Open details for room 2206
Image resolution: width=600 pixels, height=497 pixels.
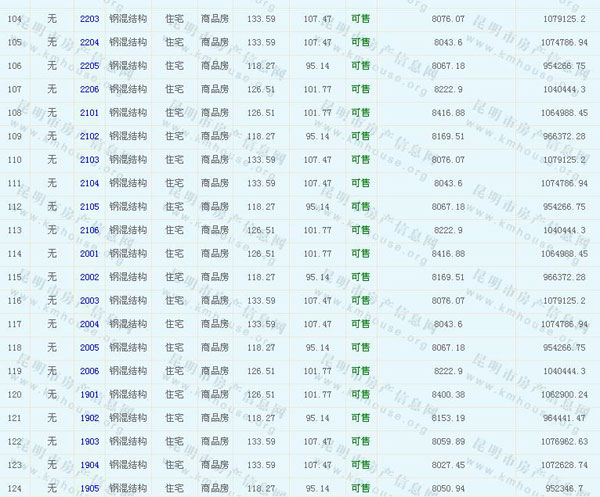(x=89, y=89)
